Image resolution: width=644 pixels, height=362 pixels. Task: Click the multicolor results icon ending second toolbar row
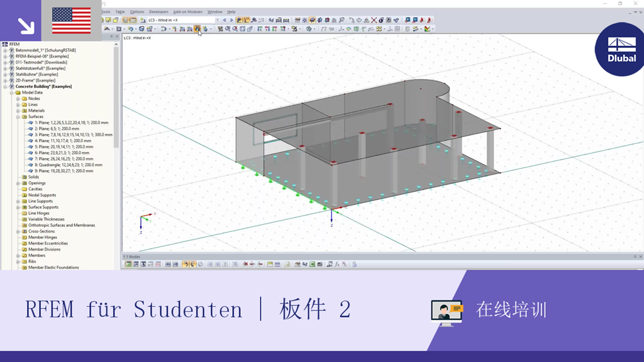pyautogui.click(x=427, y=29)
